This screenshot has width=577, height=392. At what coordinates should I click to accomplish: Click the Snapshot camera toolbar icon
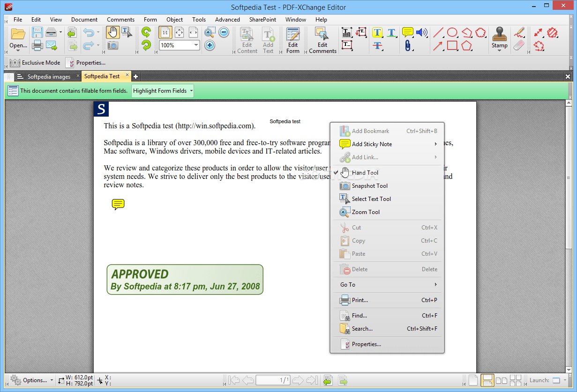[x=112, y=45]
